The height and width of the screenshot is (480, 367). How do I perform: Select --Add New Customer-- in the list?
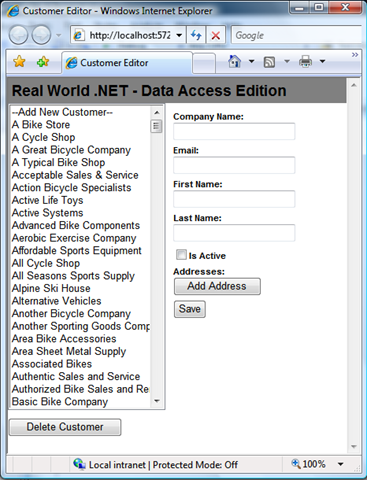(x=80, y=112)
